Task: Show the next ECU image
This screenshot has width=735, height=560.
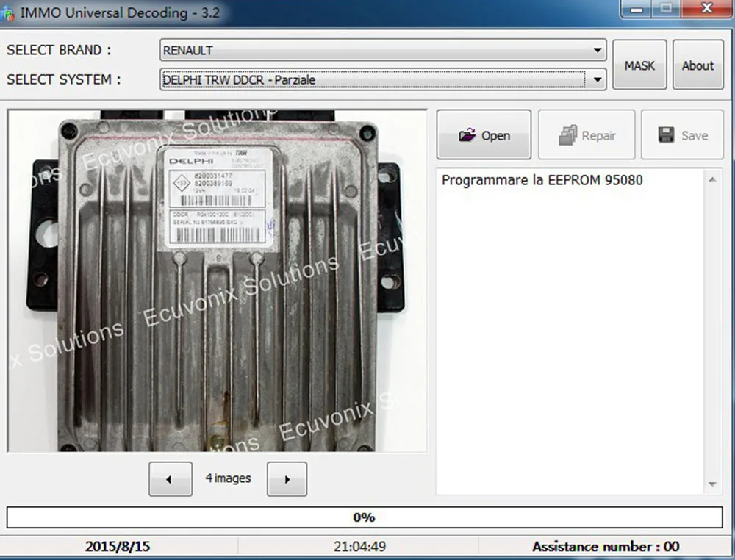Action: (287, 479)
